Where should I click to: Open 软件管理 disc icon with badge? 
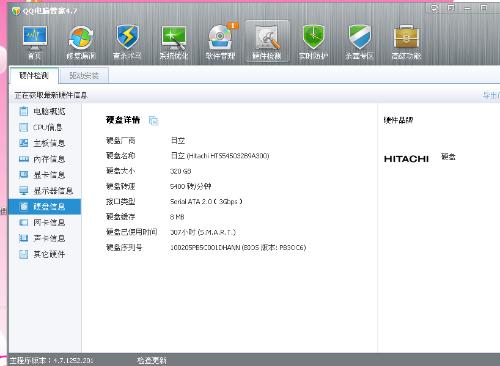[220, 41]
